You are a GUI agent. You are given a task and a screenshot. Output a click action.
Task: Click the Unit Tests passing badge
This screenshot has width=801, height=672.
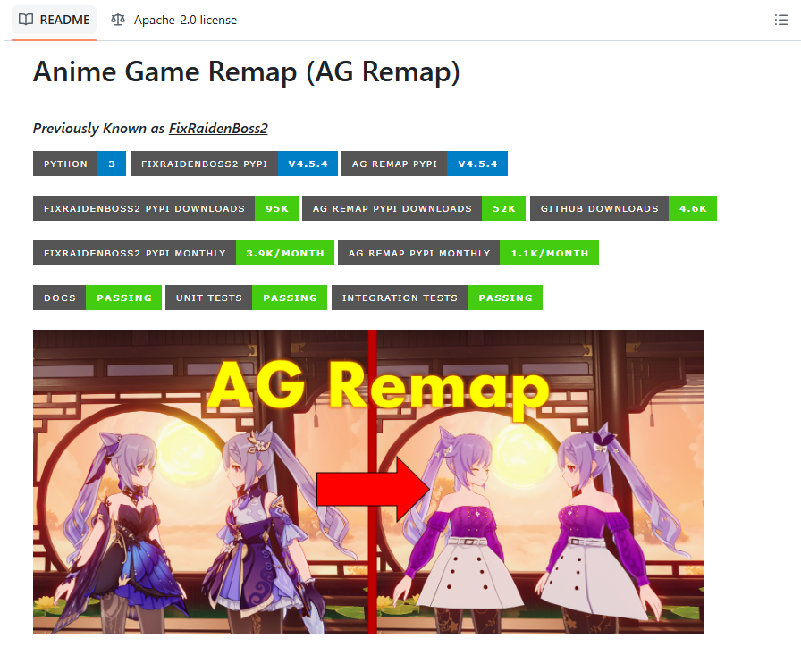tap(246, 298)
